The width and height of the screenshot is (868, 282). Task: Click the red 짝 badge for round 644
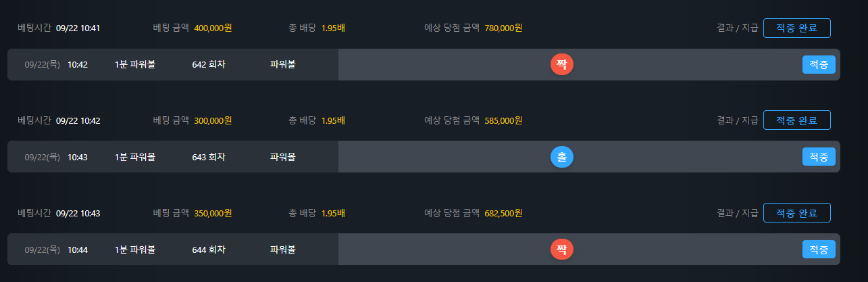click(x=561, y=250)
